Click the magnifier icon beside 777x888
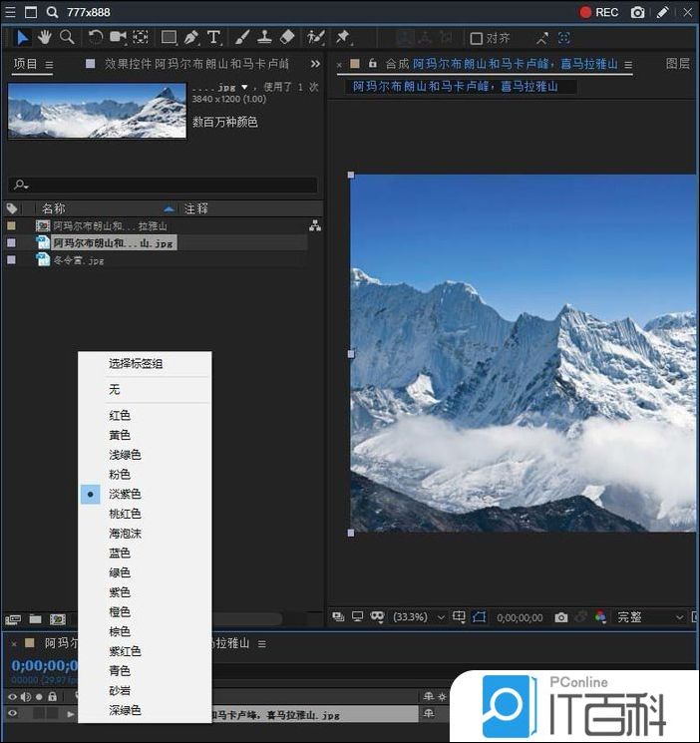Screen dimensions: 700x743 point(52,12)
